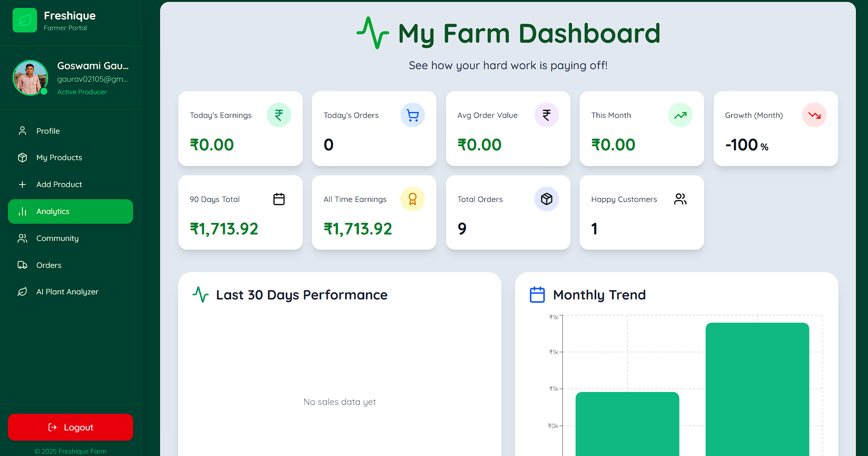Screen dimensions: 868x456
Task: Click the © 2025 Freshique Farm footer text
Action: click(71, 451)
